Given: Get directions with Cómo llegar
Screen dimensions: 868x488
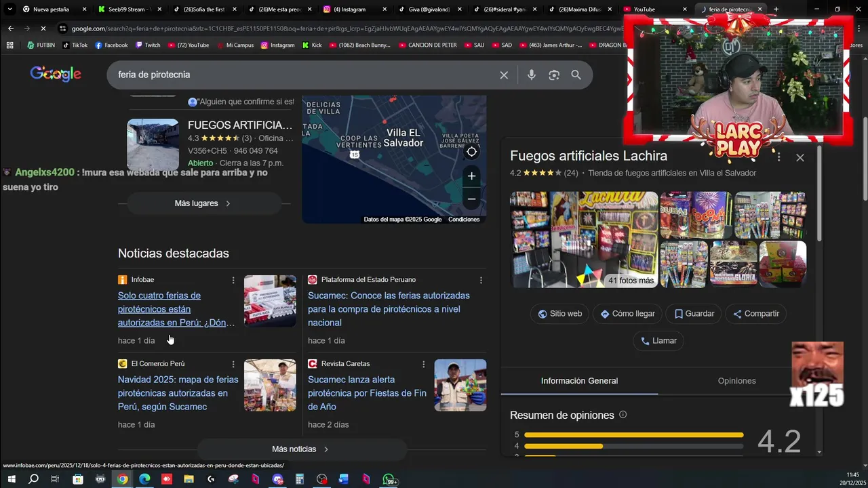Looking at the screenshot, I should [x=627, y=314].
